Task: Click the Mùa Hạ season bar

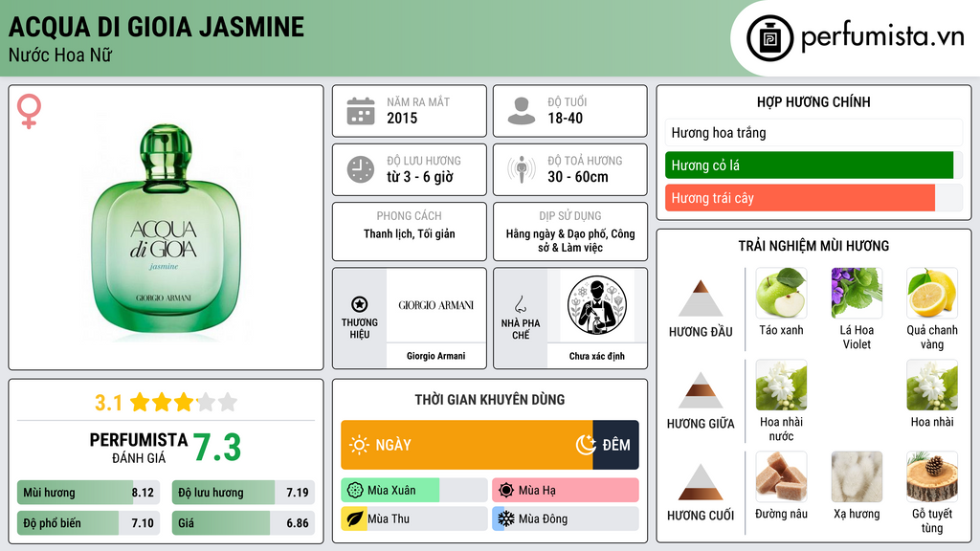Action: click(x=565, y=491)
